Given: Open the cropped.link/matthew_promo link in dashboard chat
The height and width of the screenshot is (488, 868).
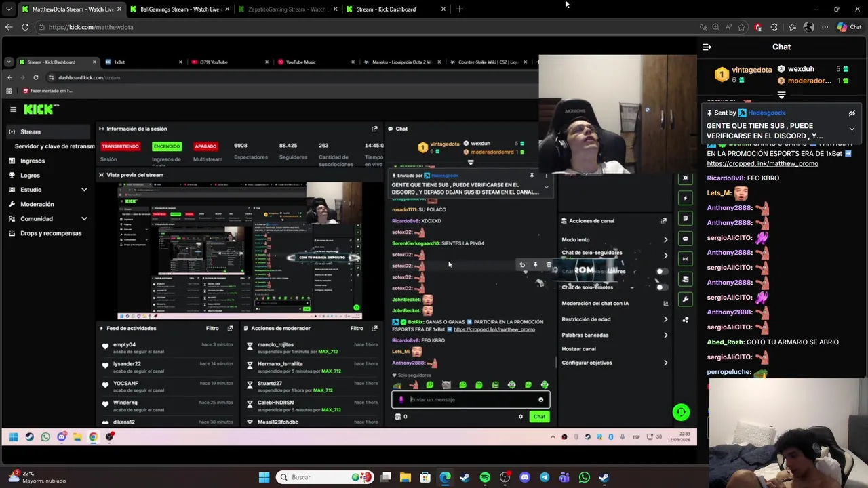Looking at the screenshot, I should point(494,329).
